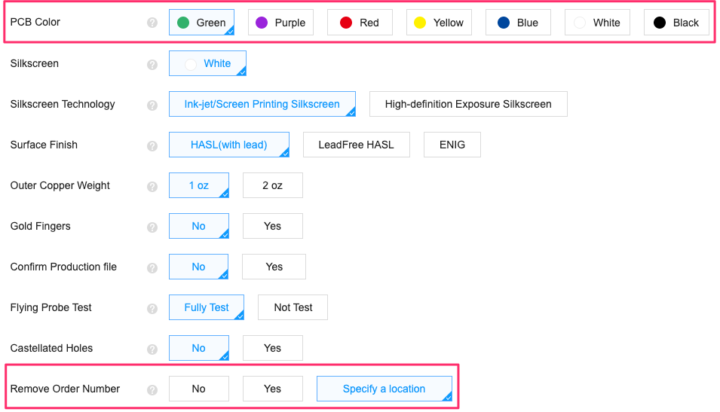
Task: Choose ENIG surface finish
Action: 452,145
